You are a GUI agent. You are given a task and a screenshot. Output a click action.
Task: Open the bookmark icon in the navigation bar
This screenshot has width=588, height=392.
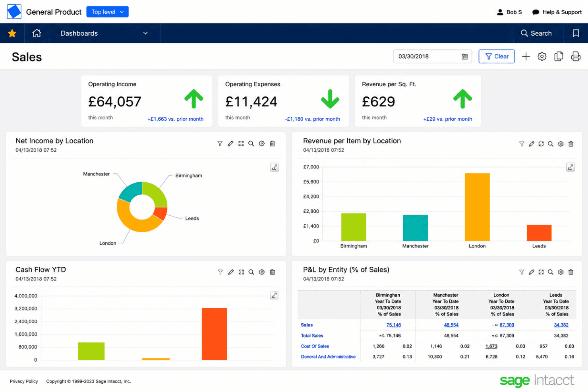tap(576, 33)
